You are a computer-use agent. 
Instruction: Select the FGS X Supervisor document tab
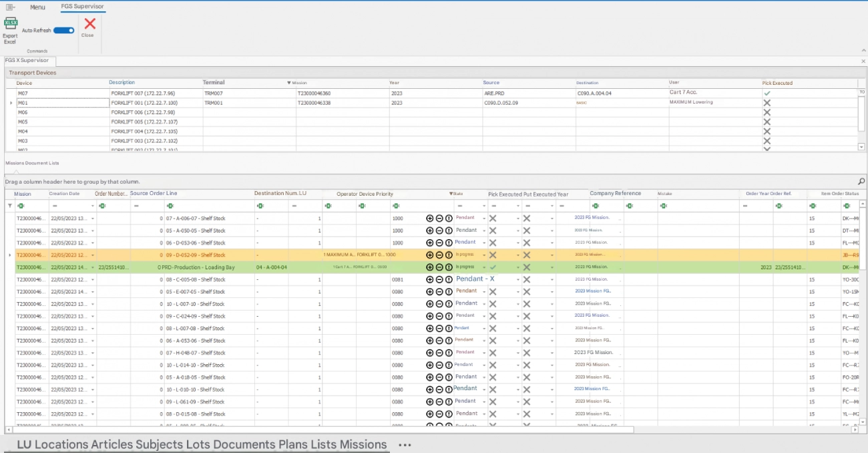click(27, 61)
